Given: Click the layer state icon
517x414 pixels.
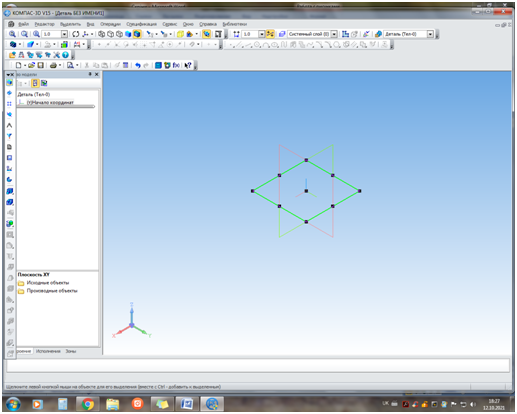Looking at the screenshot, I should 282,34.
